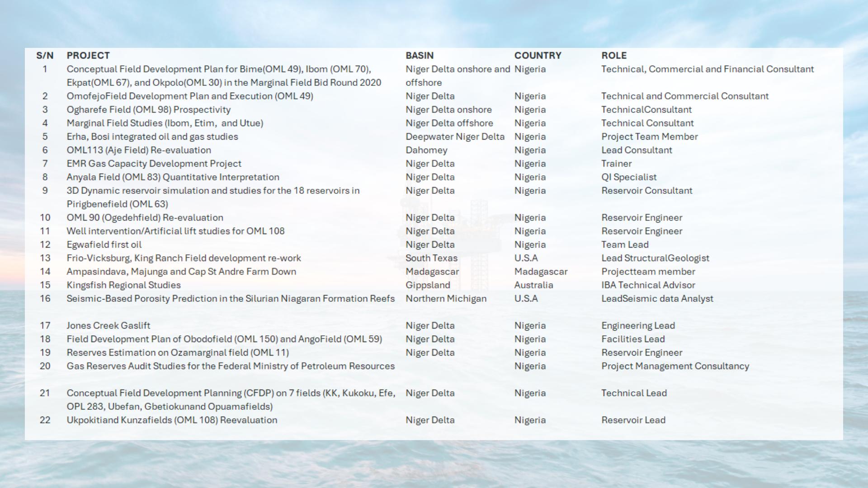The height and width of the screenshot is (488, 868).
Task: Click the 'Deepwater Niger Delta' basin cell
Action: 455,136
